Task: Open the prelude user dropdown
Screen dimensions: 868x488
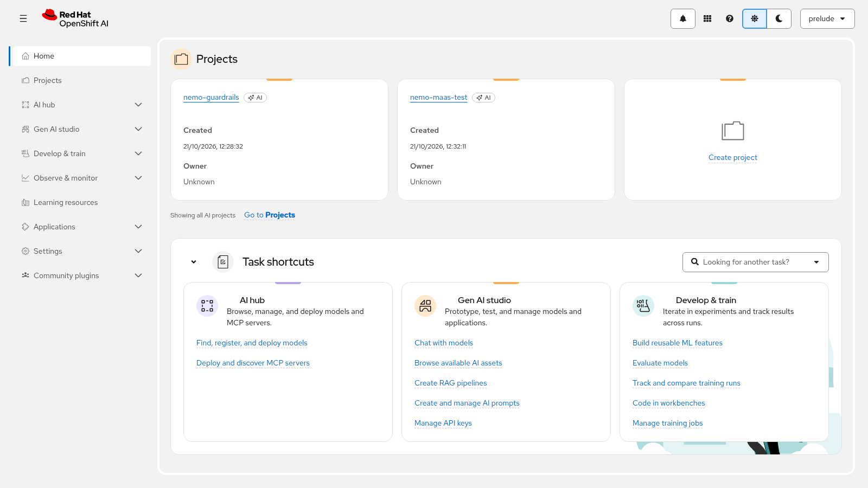Action: [x=827, y=18]
